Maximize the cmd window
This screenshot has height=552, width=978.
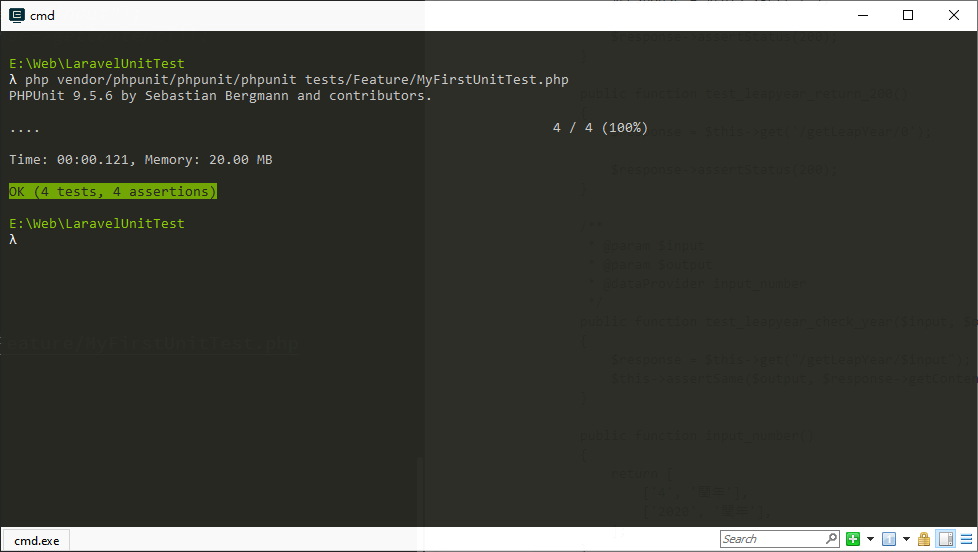[x=908, y=16]
